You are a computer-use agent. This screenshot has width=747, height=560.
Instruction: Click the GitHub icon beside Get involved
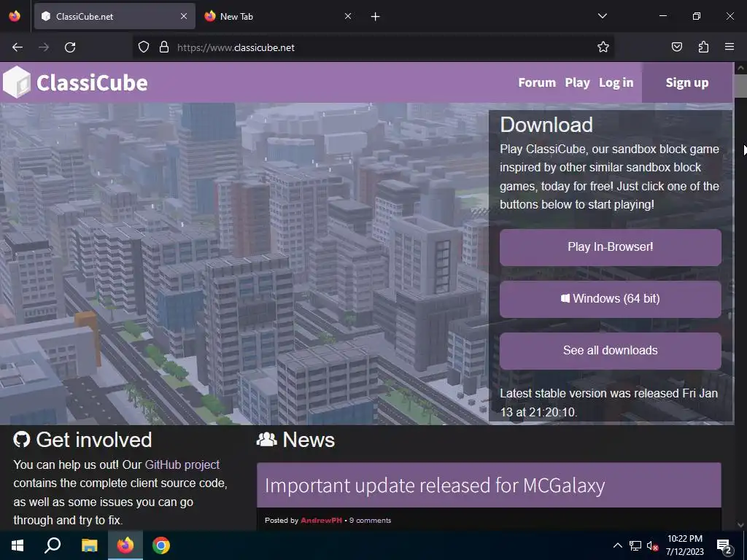pos(22,440)
